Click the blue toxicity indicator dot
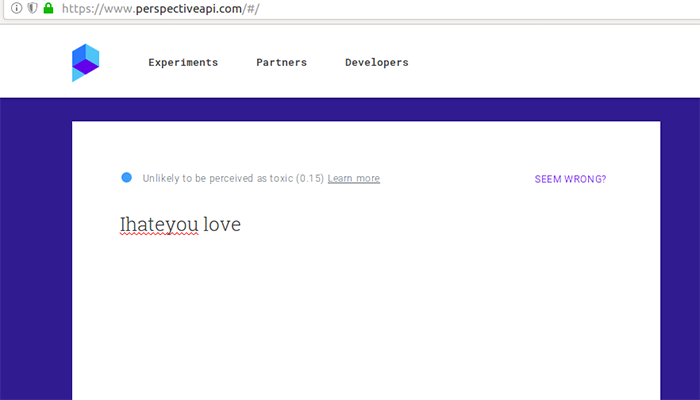This screenshot has width=700, height=400. 126,178
